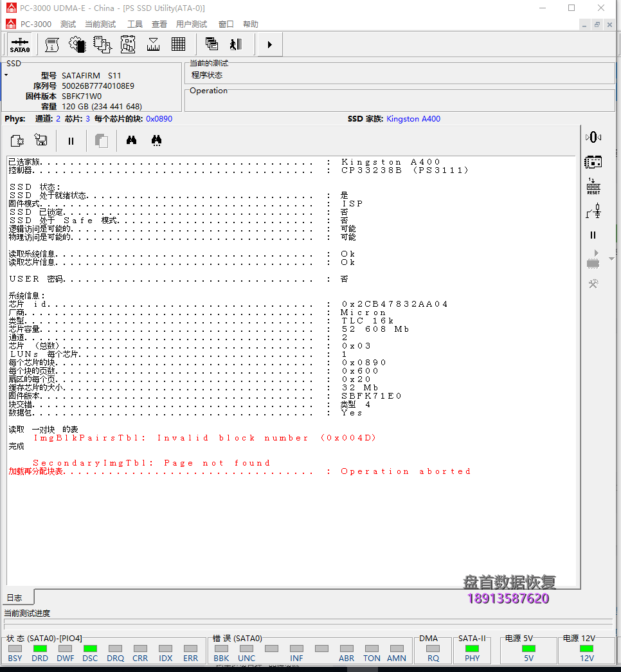The height and width of the screenshot is (672, 621).
Task: Open the ruler measurement test icon
Action: [153, 44]
